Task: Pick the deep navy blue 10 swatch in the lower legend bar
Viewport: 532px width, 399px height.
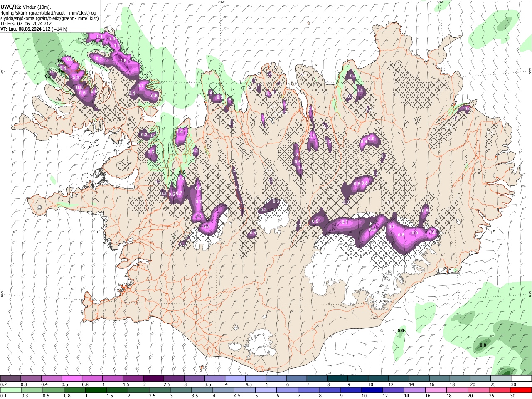Action: click(372, 390)
